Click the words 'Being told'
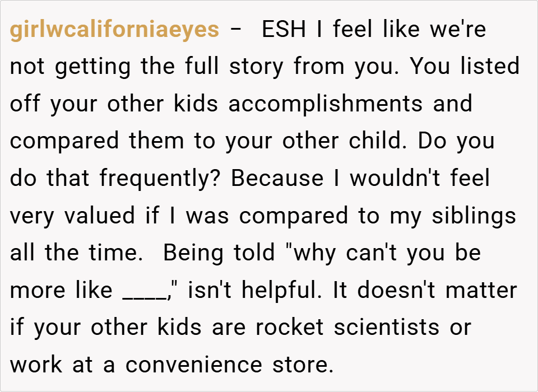 tap(219, 253)
